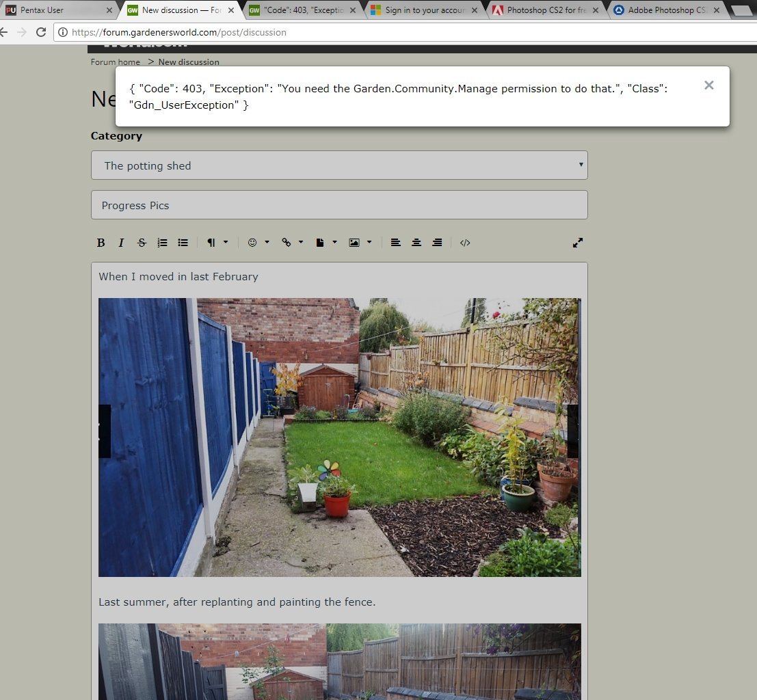Align text to the right

click(x=437, y=243)
